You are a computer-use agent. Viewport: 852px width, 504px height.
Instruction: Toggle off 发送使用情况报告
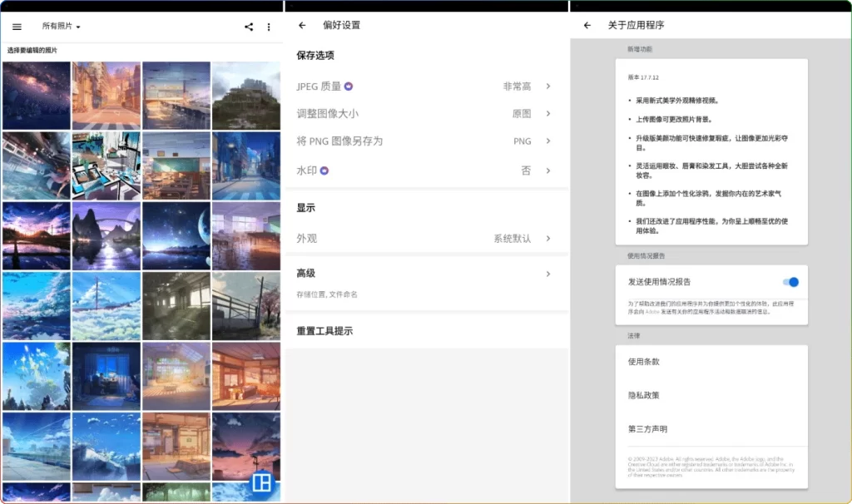[789, 282]
